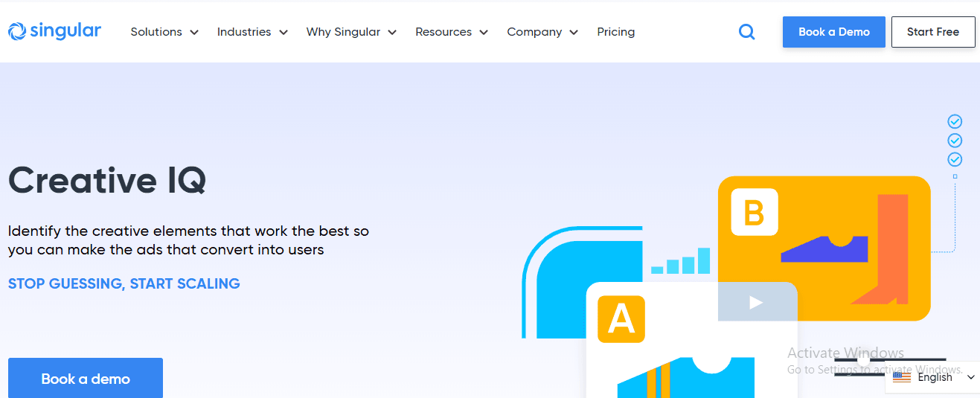
Task: Click the 'Identify the creative elements' description
Action: pyautogui.click(x=188, y=240)
